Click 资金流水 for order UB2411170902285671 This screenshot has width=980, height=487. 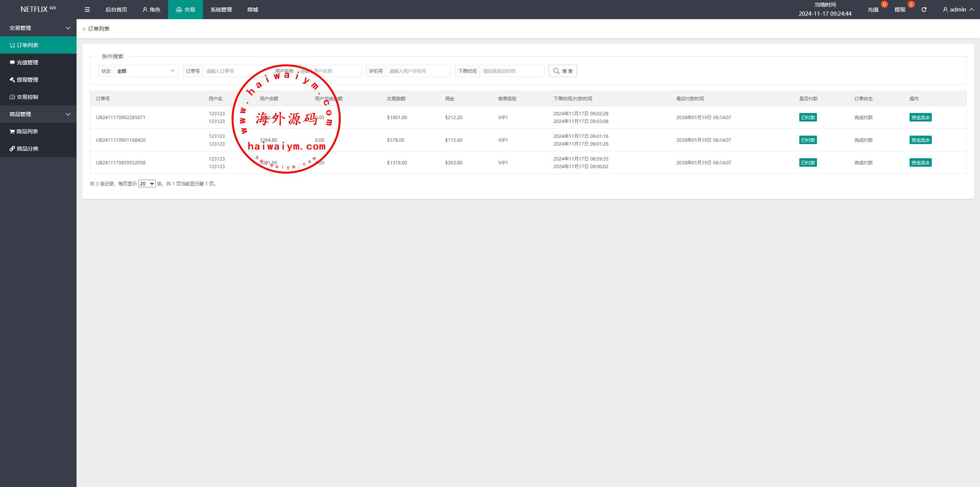pyautogui.click(x=920, y=118)
